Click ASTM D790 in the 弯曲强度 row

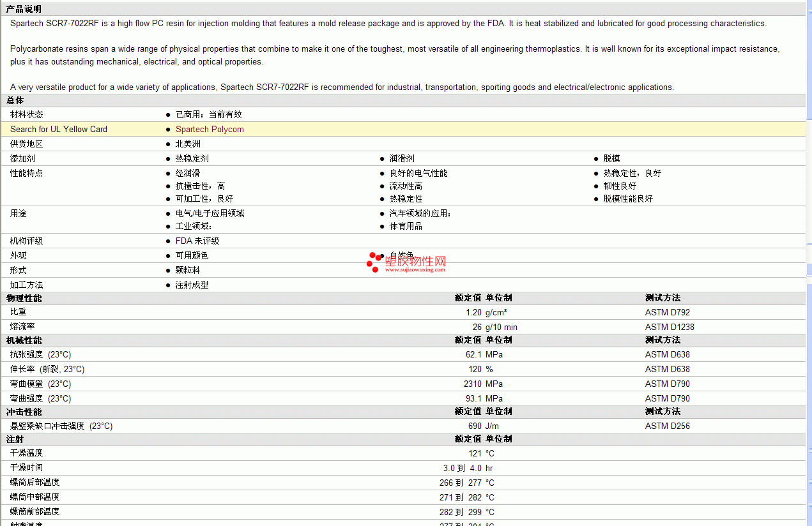(668, 398)
